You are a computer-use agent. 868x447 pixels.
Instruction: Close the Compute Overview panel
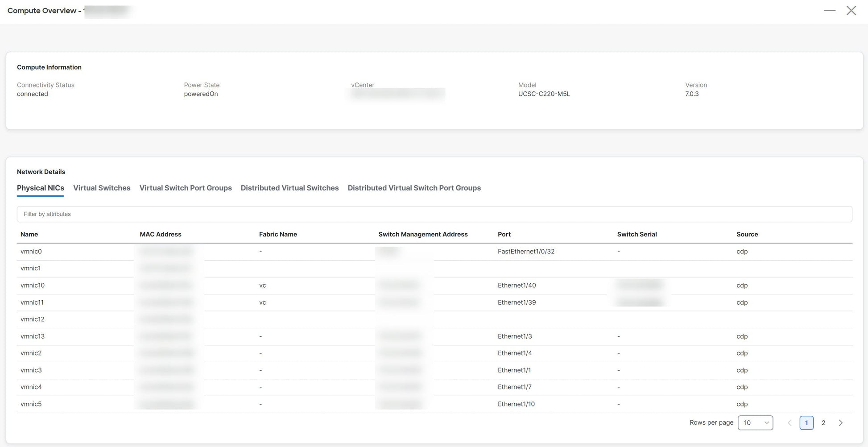[x=851, y=11]
